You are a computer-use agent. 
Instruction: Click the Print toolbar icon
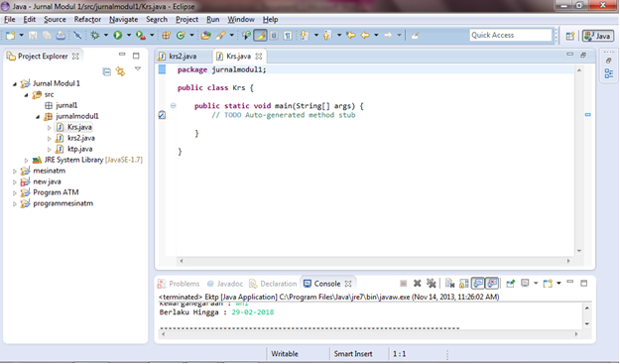click(61, 36)
